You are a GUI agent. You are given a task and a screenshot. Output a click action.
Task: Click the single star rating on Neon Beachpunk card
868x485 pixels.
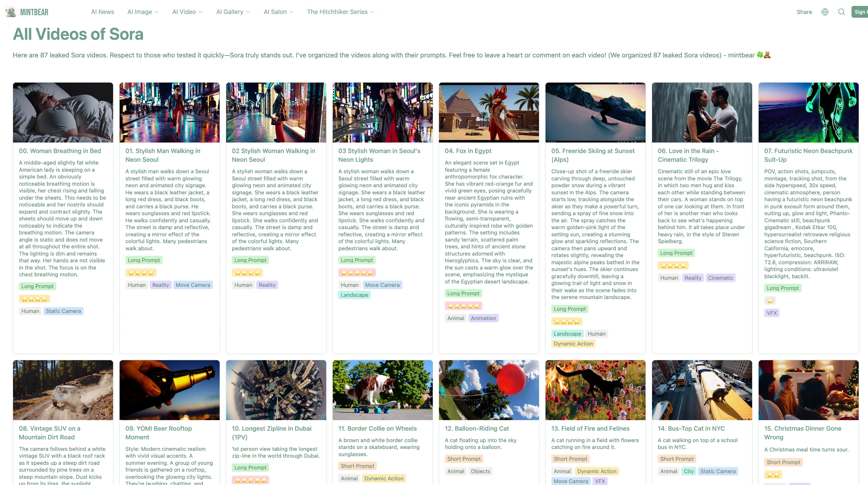770,301
